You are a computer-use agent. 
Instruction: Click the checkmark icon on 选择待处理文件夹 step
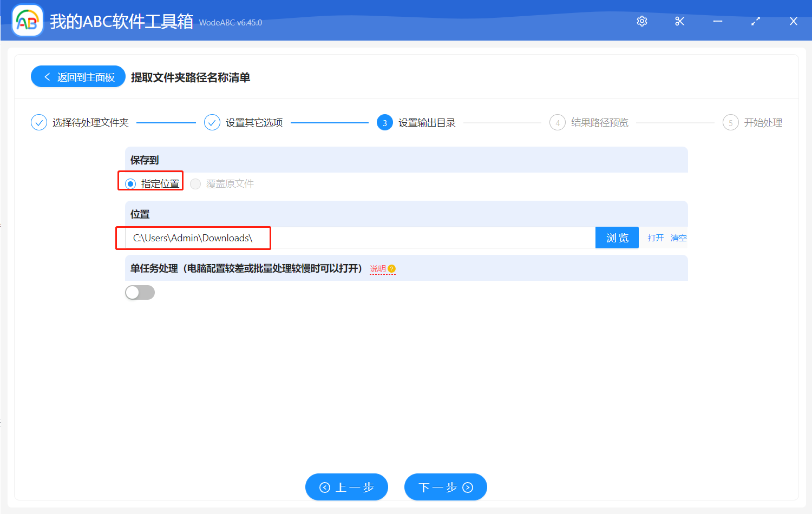click(x=38, y=122)
